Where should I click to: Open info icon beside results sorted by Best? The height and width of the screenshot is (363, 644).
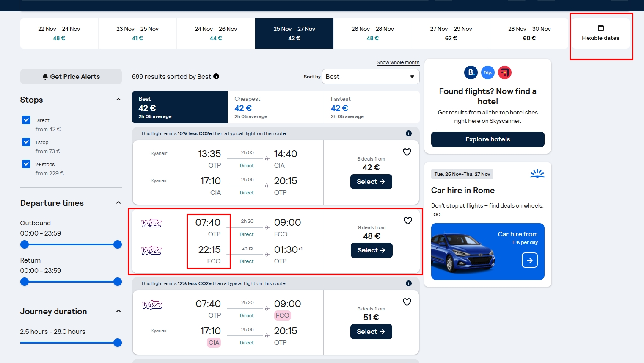[216, 76]
